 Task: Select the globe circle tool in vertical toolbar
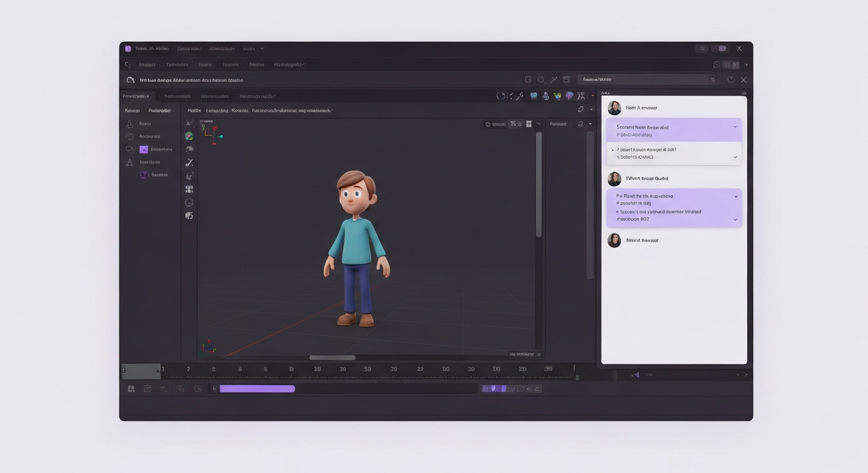189,203
